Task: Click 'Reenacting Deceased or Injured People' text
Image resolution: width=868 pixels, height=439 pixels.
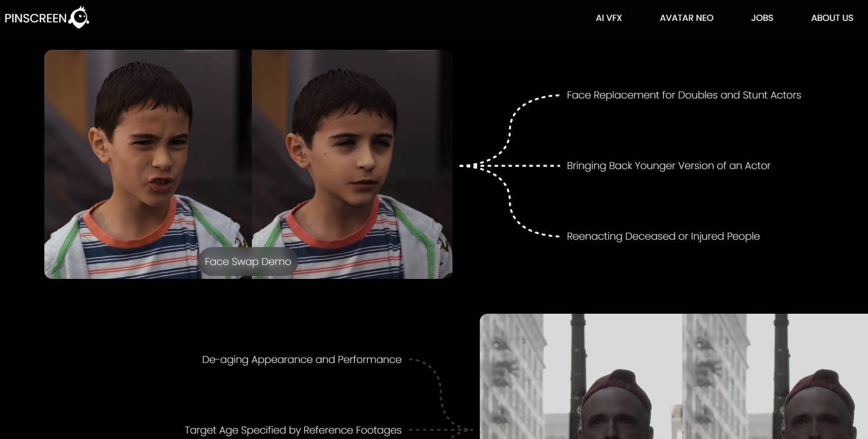Action: pyautogui.click(x=663, y=236)
